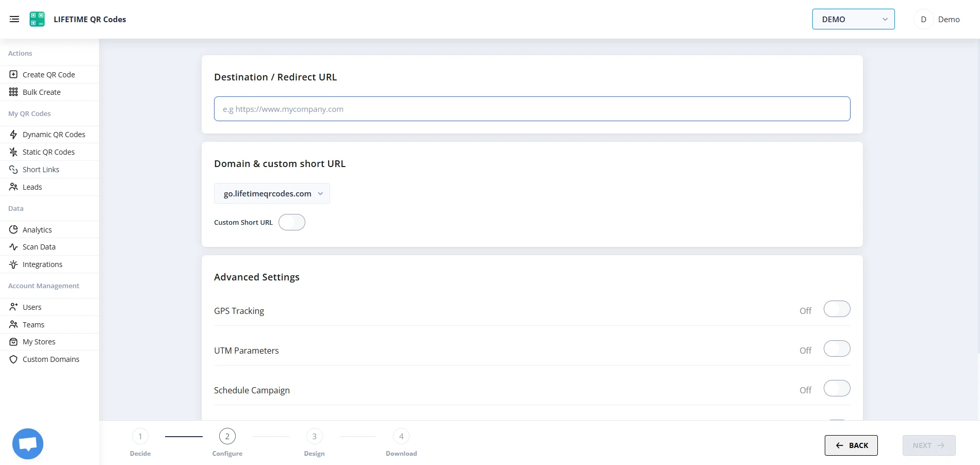This screenshot has height=465, width=980.
Task: Click the Lifetime QR Codes logo icon
Action: click(x=37, y=19)
